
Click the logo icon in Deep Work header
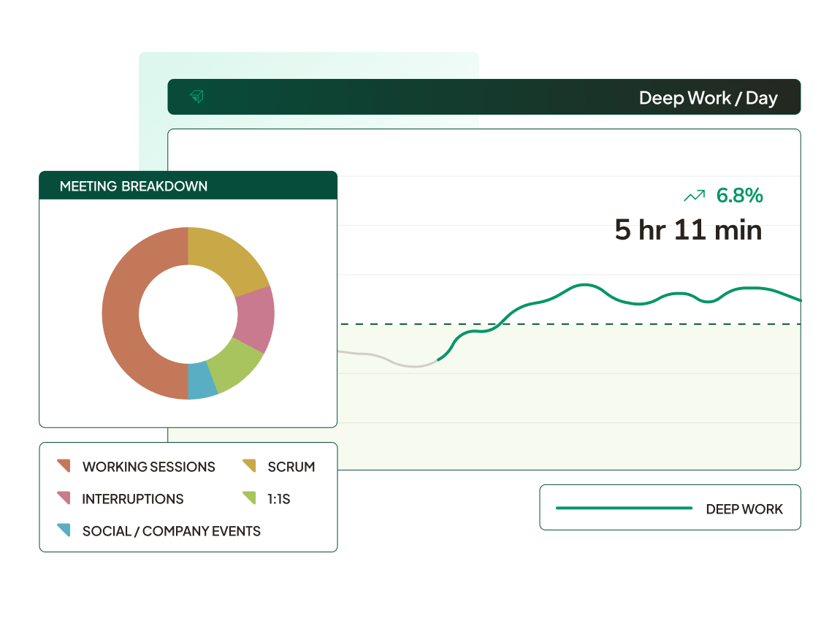[196, 96]
